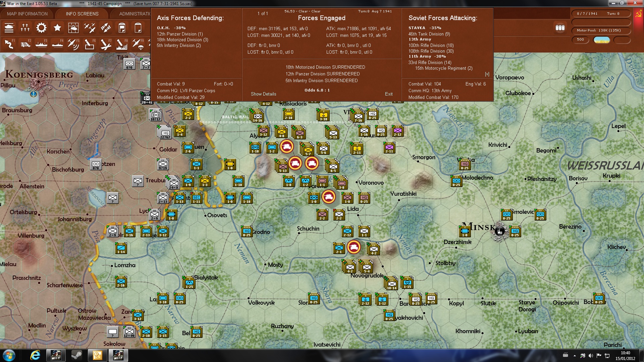Launch Internet Explorer from taskbar
The image size is (644, 362).
(x=35, y=355)
